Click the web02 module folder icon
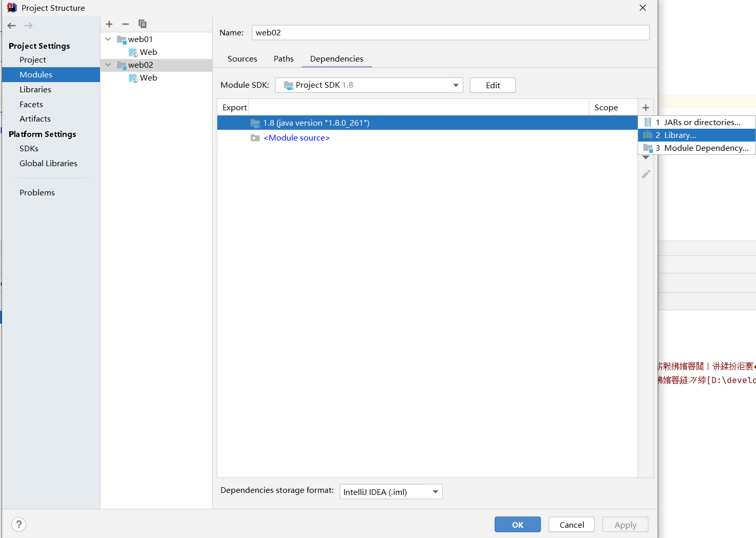This screenshot has height=538, width=756. coord(121,65)
